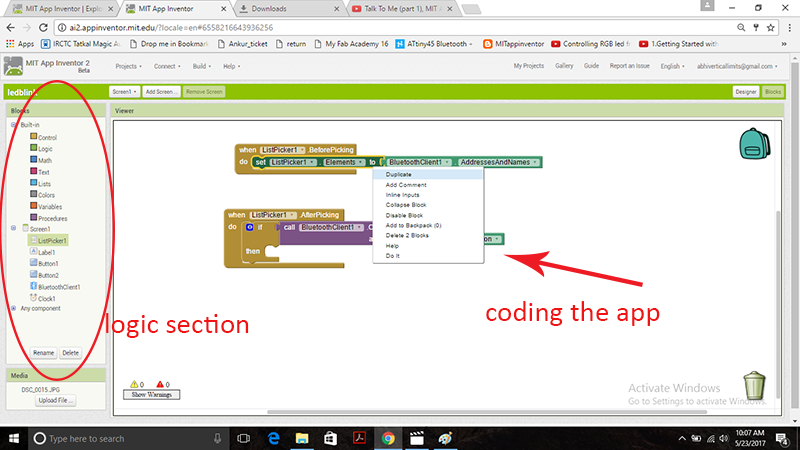Switch to the Designer view
Image resolution: width=800 pixels, height=450 pixels.
tap(745, 92)
